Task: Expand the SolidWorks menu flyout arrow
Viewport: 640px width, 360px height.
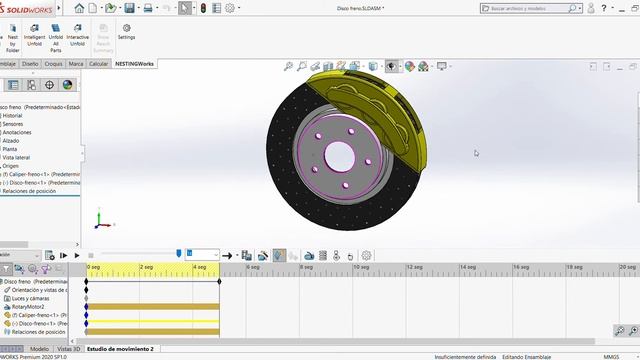Action: click(x=59, y=8)
